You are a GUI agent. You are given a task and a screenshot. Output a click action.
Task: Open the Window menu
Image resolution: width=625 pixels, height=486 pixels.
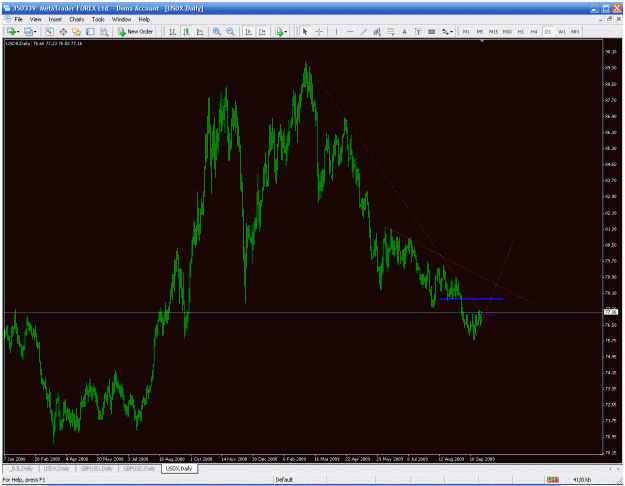pos(121,19)
